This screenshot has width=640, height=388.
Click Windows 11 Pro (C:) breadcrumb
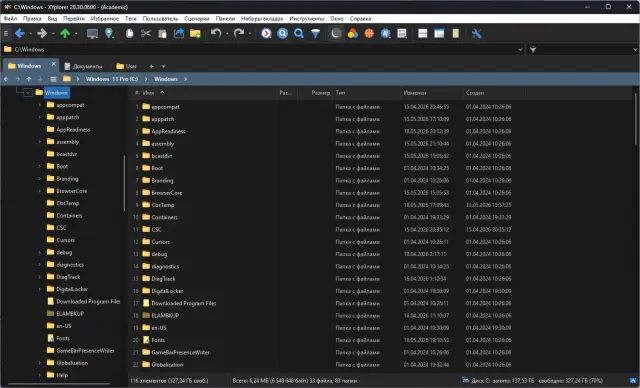pyautogui.click(x=112, y=79)
